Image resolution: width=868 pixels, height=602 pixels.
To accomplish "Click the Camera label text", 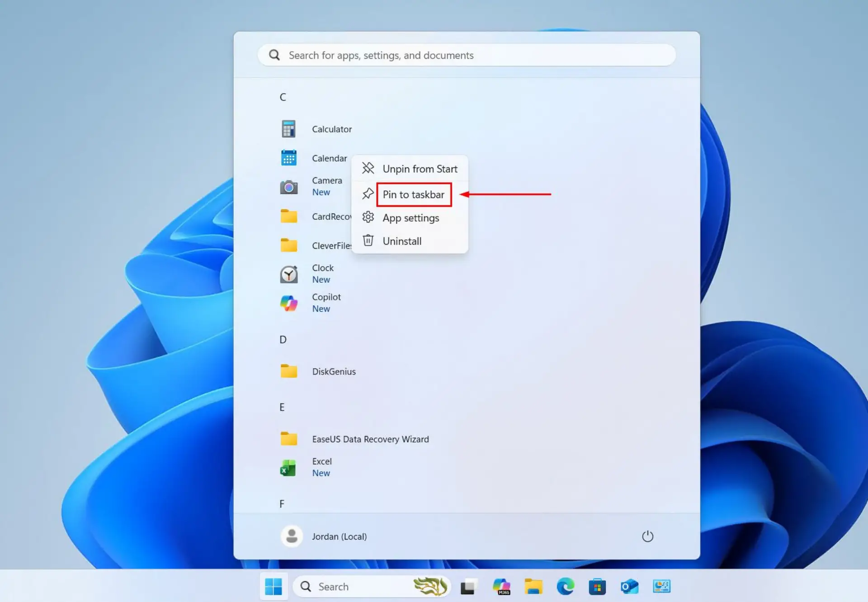I will pyautogui.click(x=327, y=180).
